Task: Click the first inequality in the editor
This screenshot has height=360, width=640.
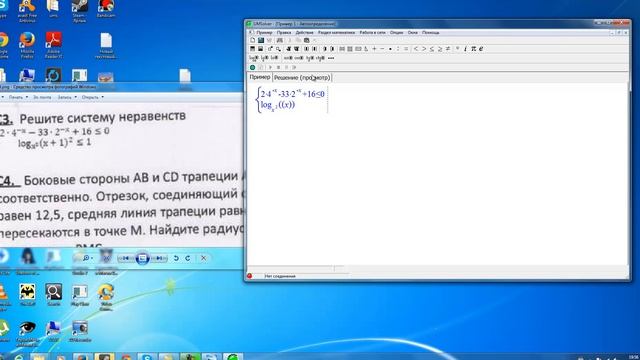Action: 292,93
